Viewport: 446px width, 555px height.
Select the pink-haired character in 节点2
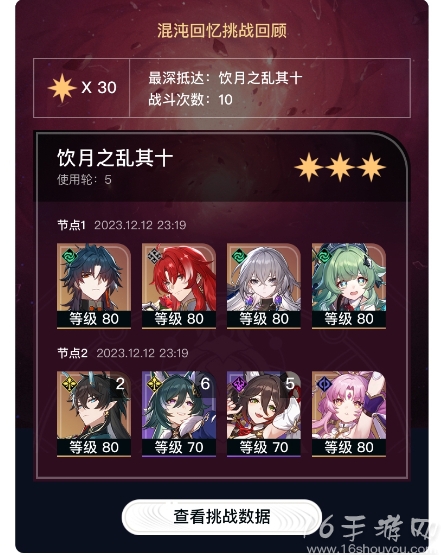tap(349, 414)
